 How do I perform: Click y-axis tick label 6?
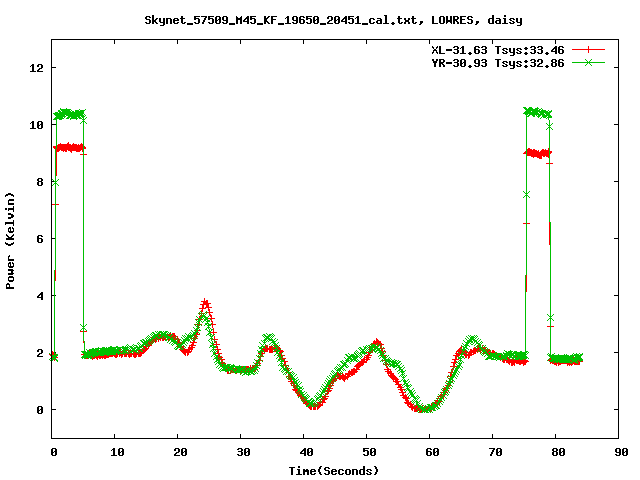click(40, 239)
